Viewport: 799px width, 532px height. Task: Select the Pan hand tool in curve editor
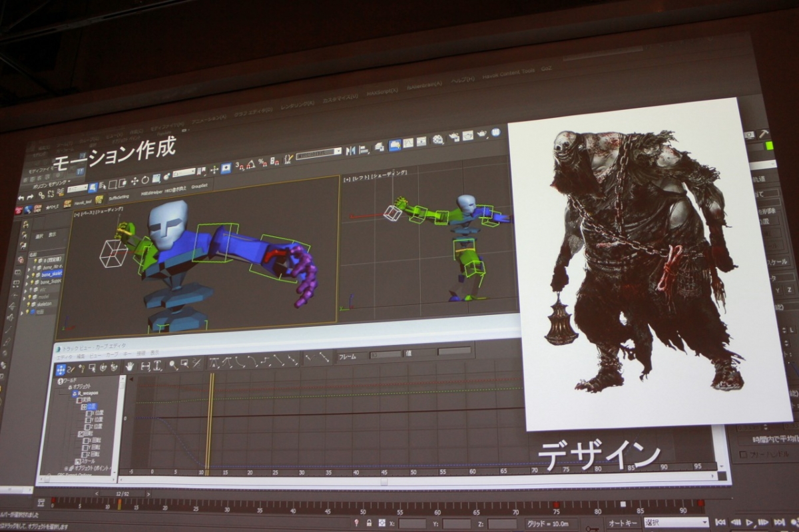pos(129,366)
